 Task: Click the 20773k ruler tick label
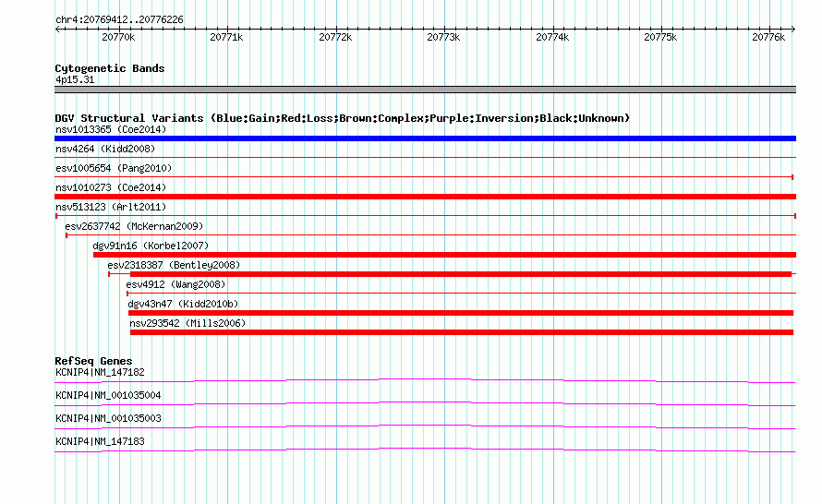(x=443, y=37)
